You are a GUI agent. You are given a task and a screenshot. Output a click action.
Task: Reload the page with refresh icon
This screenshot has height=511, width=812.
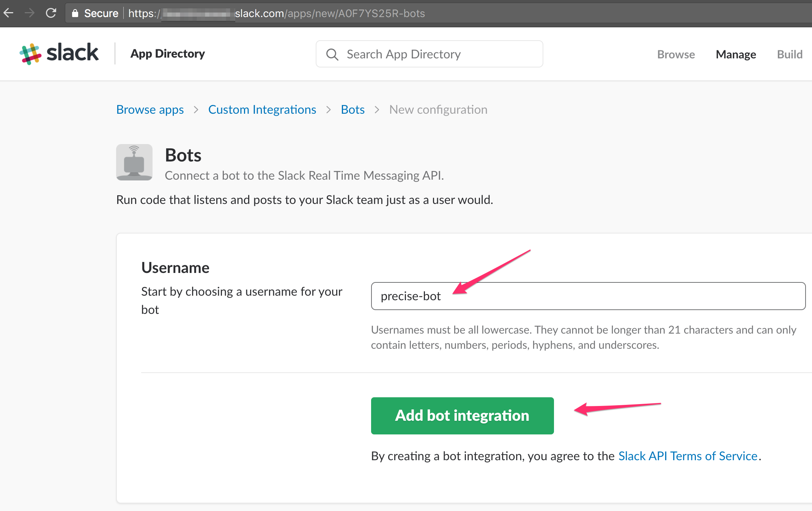(x=51, y=13)
